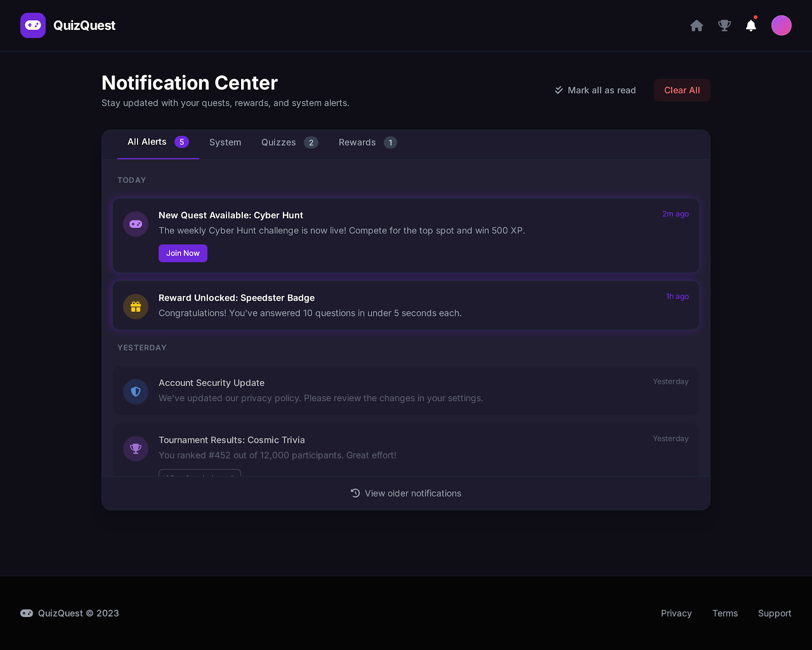Expand older notifications list
The image size is (812, 650).
tap(405, 493)
